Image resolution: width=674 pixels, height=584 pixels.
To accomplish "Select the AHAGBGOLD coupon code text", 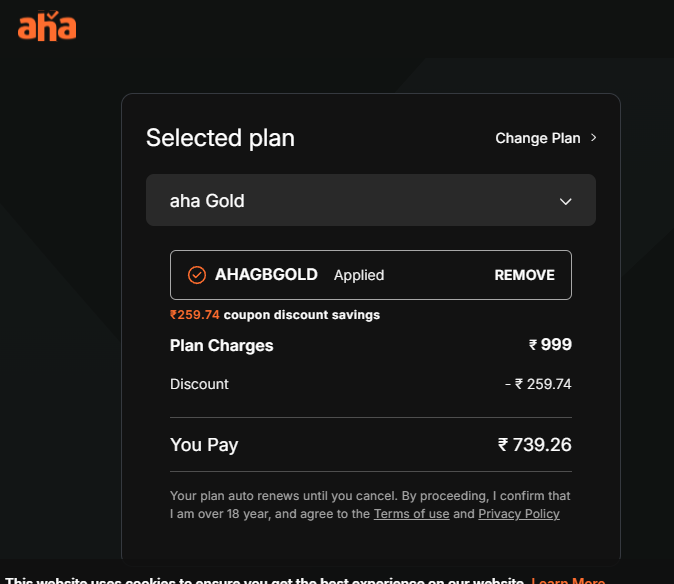I will (266, 275).
